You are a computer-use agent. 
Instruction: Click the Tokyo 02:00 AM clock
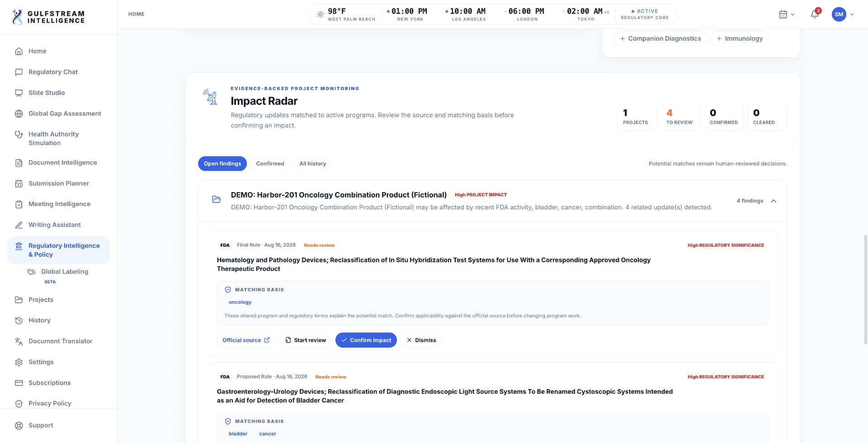pyautogui.click(x=586, y=14)
